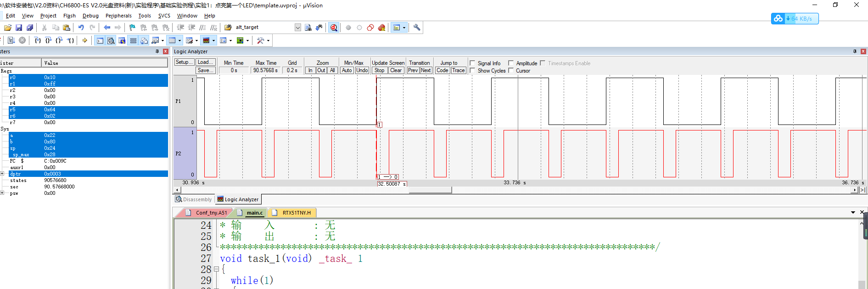868x289 pixels.
Task: Click the Comment selection icon
Action: click(x=202, y=28)
